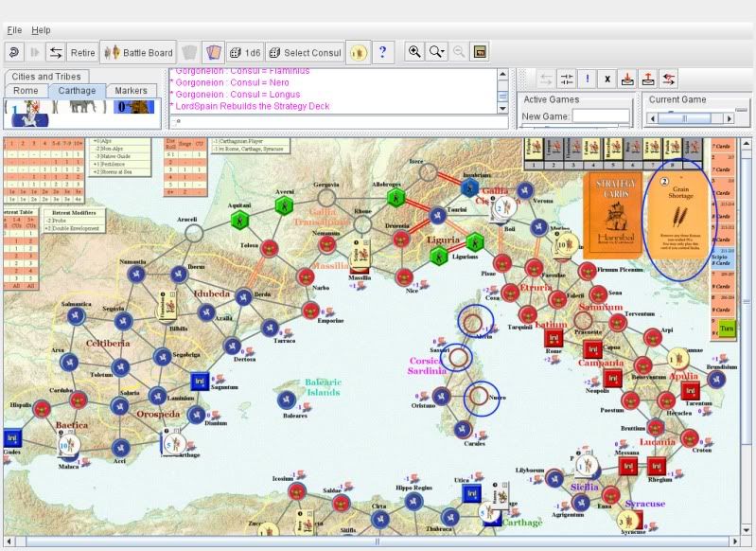The width and height of the screenshot is (756, 551).
Task: Click the zoom in magnifier icon
Action: [x=414, y=52]
